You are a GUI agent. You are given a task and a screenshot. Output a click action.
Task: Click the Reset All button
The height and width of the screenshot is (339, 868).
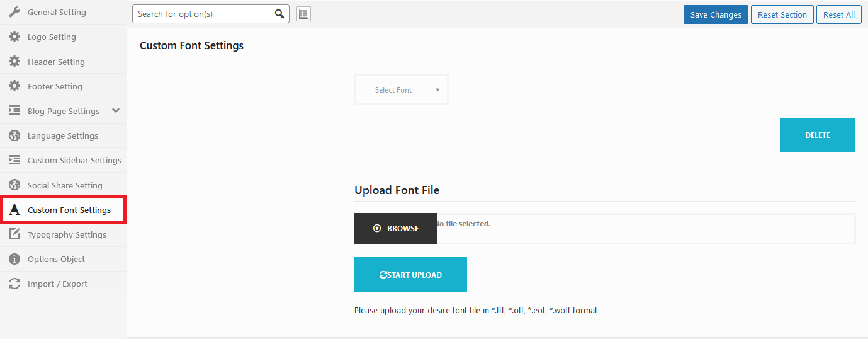838,14
